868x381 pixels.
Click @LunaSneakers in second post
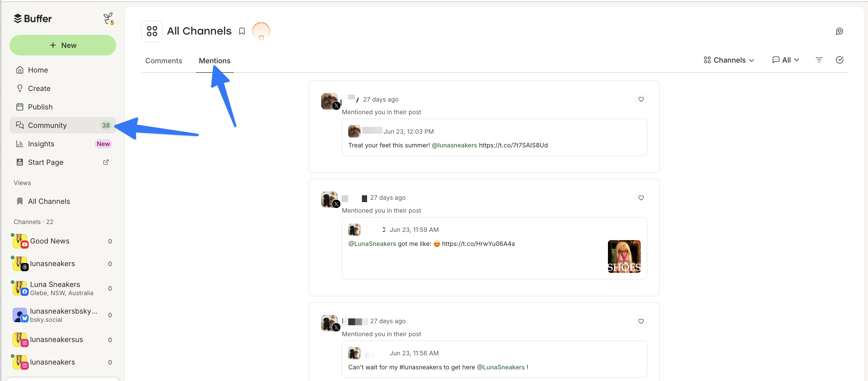pyautogui.click(x=372, y=244)
